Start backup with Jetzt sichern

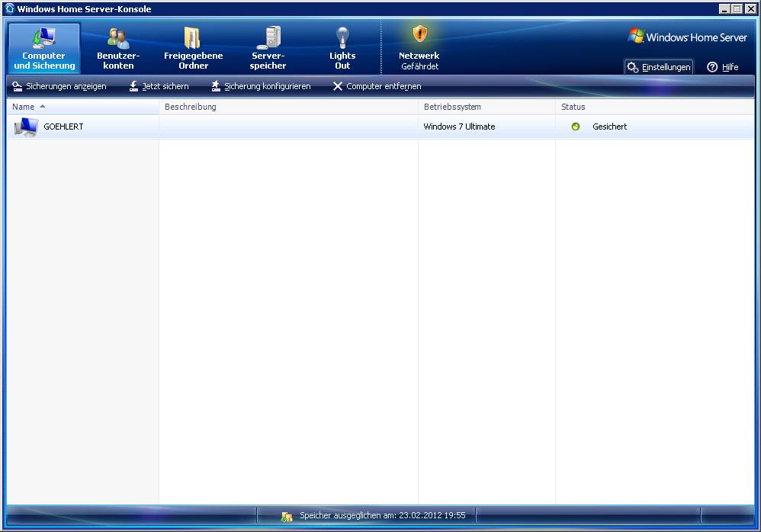tap(159, 86)
